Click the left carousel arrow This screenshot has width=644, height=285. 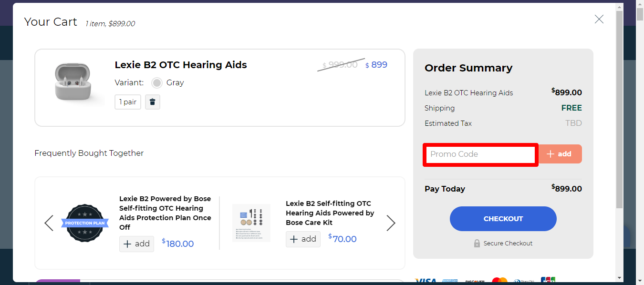(x=49, y=223)
